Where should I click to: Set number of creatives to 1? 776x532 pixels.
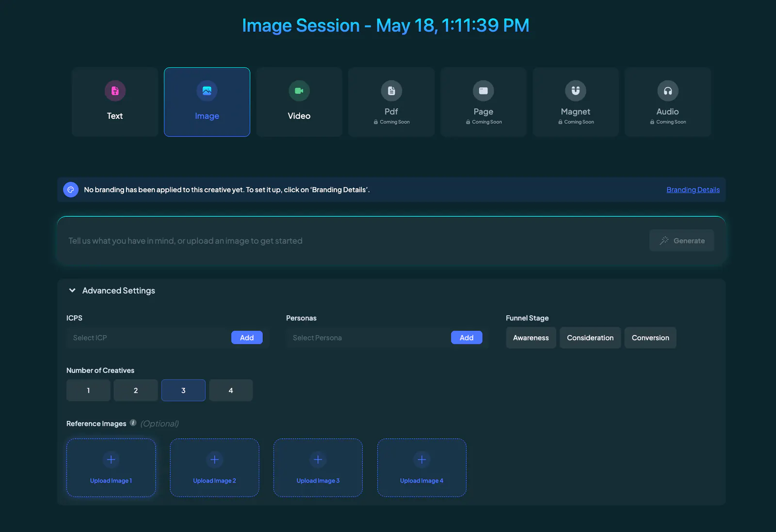pyautogui.click(x=88, y=390)
